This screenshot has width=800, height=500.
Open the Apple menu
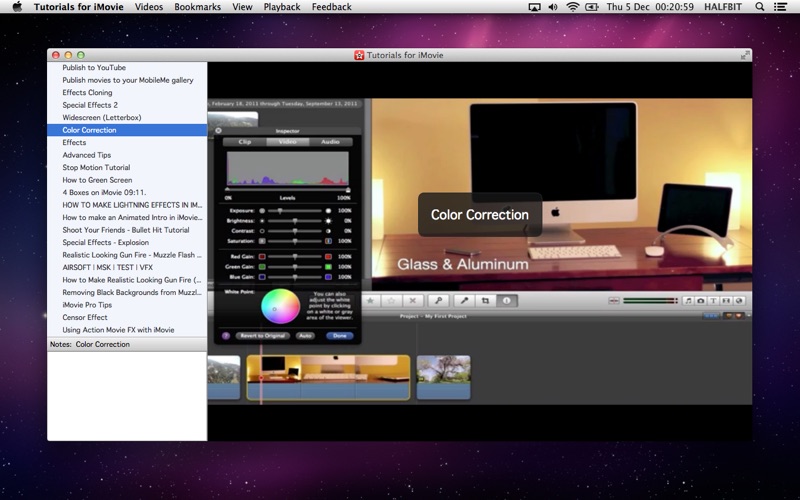pos(17,7)
